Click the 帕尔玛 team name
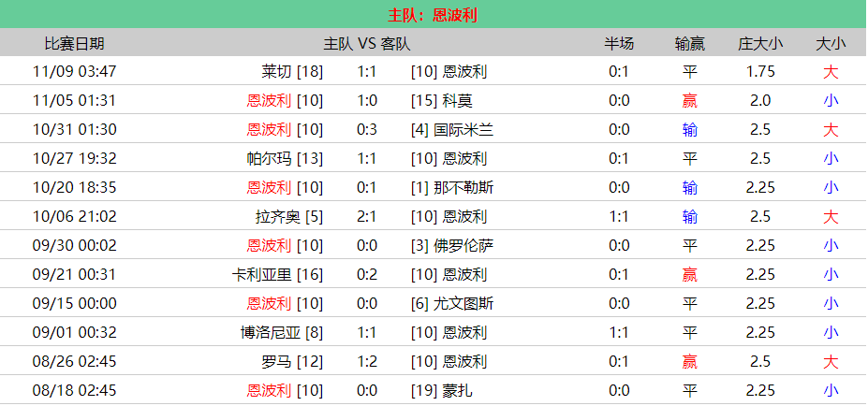Screen dimensions: 868x406 coord(270,158)
